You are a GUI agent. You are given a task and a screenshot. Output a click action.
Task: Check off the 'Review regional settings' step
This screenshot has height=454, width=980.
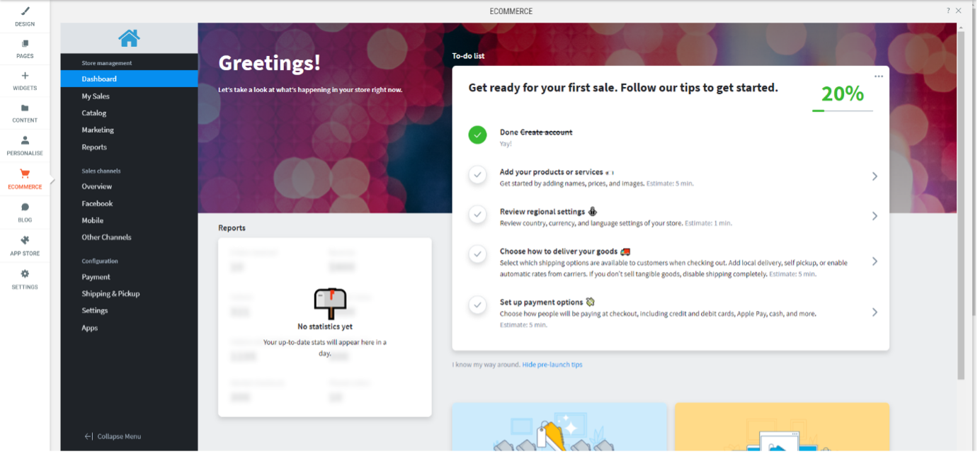(477, 214)
